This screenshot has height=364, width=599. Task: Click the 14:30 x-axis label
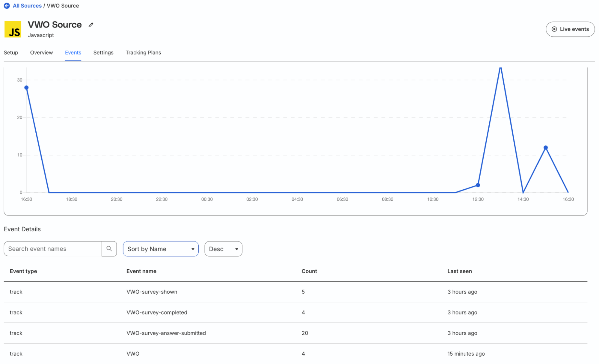523,199
